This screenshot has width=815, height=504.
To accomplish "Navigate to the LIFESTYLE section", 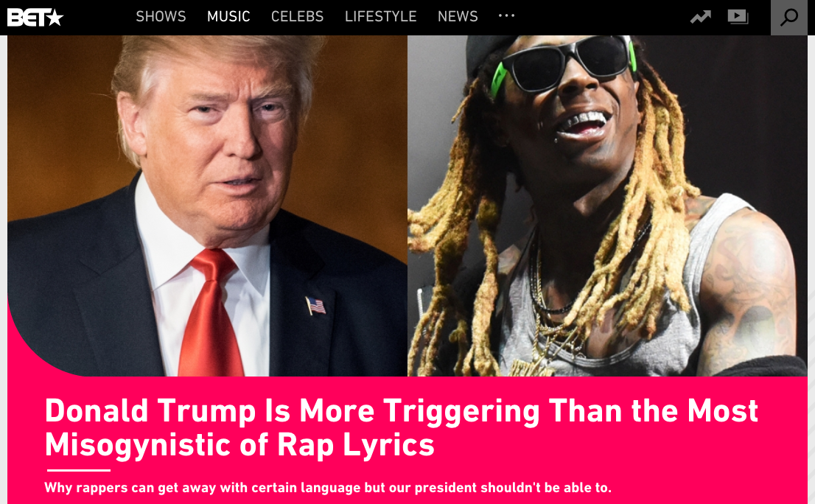I will 380,17.
